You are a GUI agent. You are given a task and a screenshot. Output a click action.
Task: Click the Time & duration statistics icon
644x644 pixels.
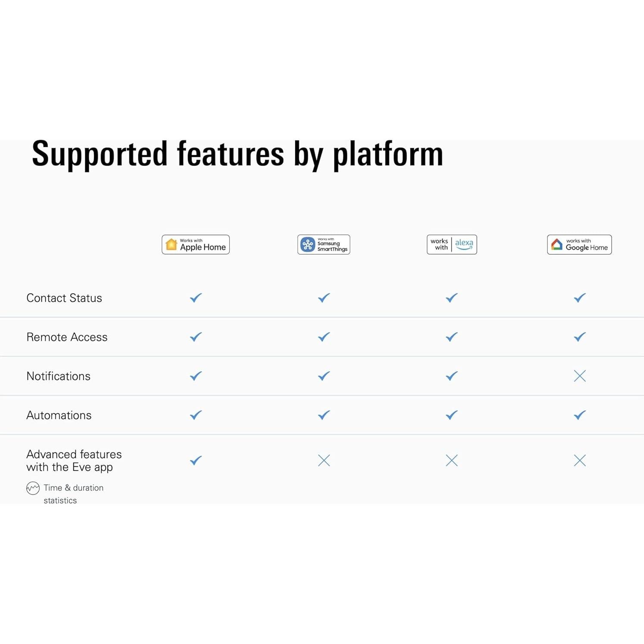[33, 488]
